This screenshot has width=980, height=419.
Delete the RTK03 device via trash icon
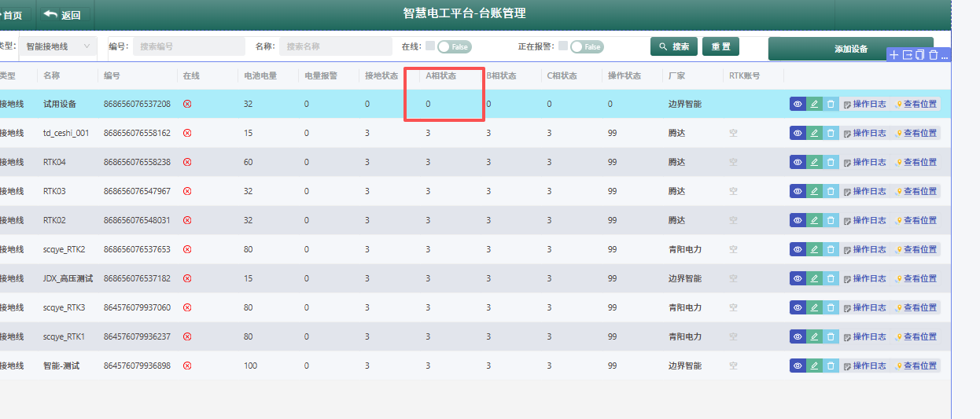point(831,191)
